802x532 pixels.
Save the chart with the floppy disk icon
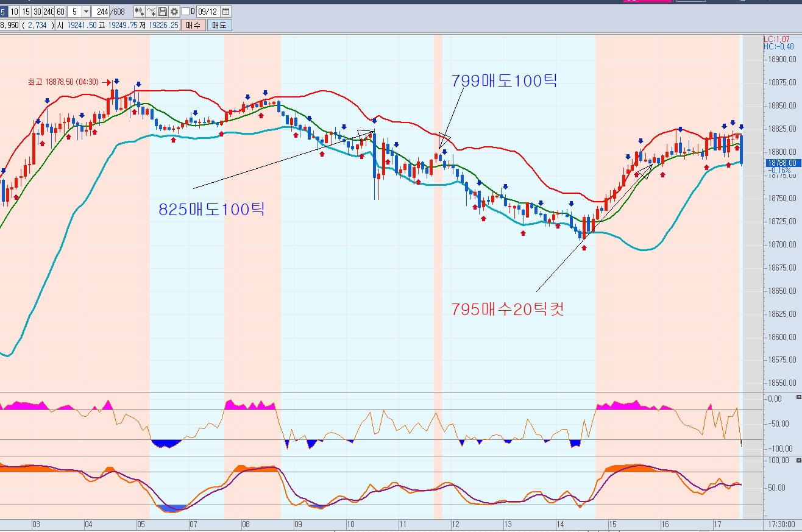pos(163,12)
